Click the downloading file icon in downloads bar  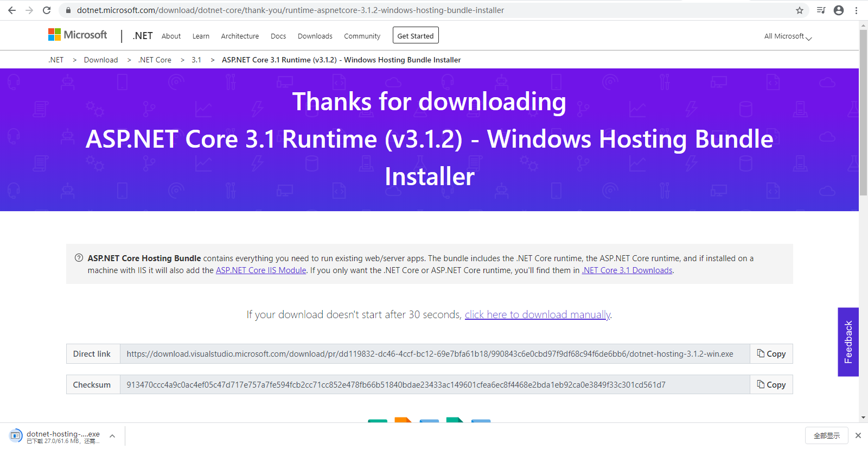pos(16,435)
